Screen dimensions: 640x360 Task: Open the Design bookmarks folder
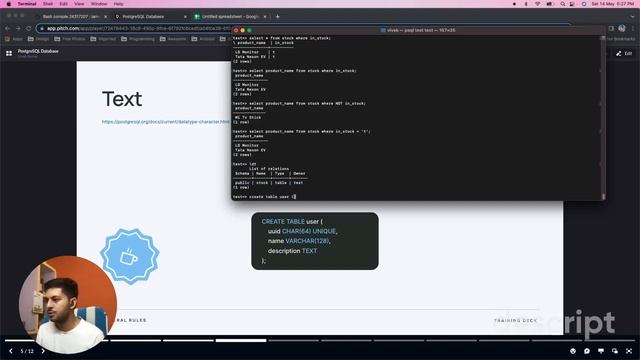[38, 39]
